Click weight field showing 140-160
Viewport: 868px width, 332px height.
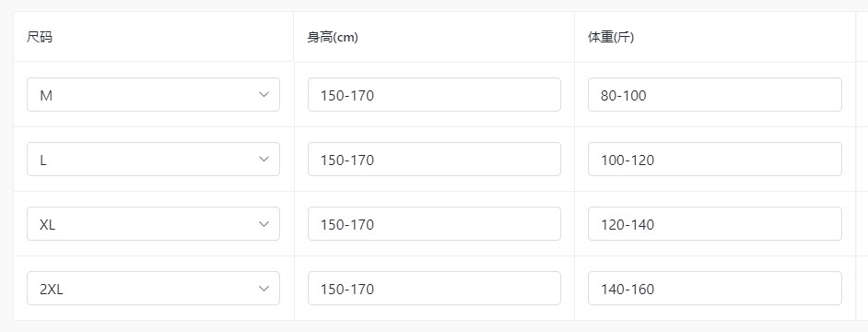715,289
